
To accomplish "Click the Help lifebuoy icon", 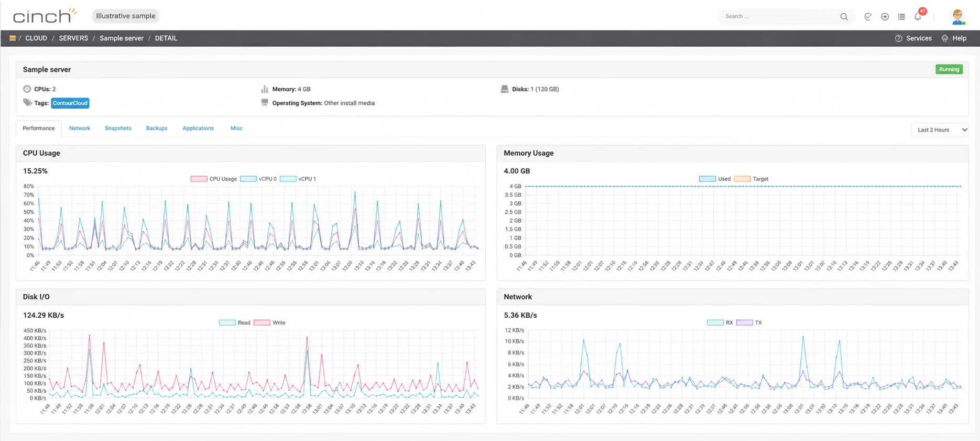I will (x=945, y=38).
